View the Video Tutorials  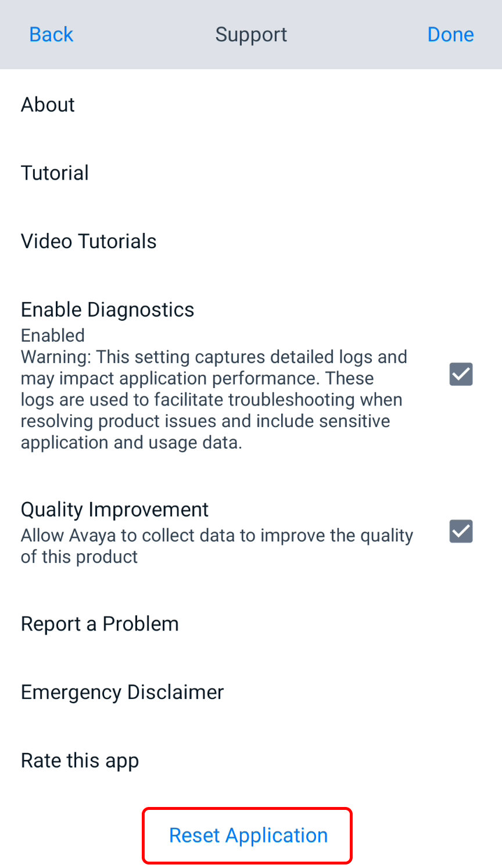[88, 241]
